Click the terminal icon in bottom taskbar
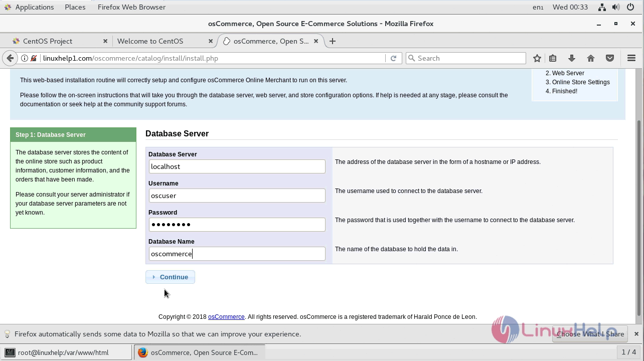644x361 pixels. [x=10, y=352]
